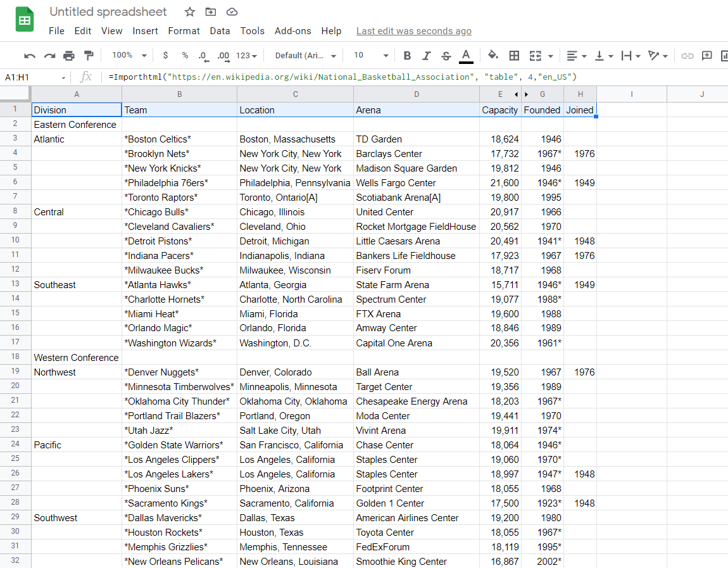Click the Print icon
Viewport: 728px width, 568px height.
point(69,56)
